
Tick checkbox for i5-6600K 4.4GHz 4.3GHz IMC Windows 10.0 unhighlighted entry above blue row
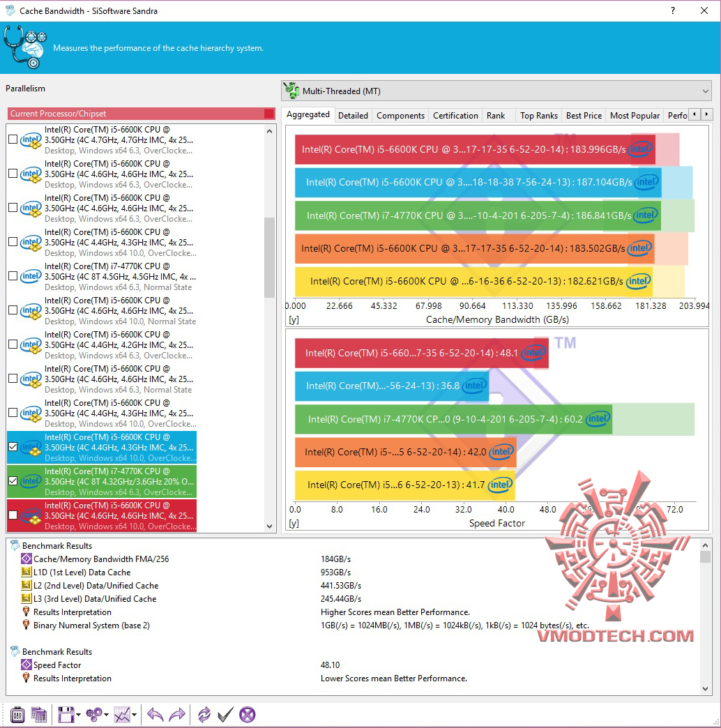pyautogui.click(x=13, y=412)
